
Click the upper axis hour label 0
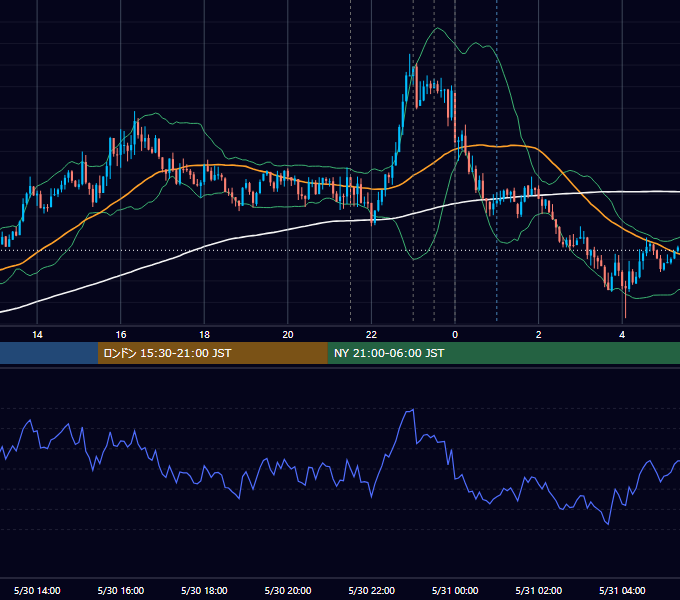click(x=455, y=335)
